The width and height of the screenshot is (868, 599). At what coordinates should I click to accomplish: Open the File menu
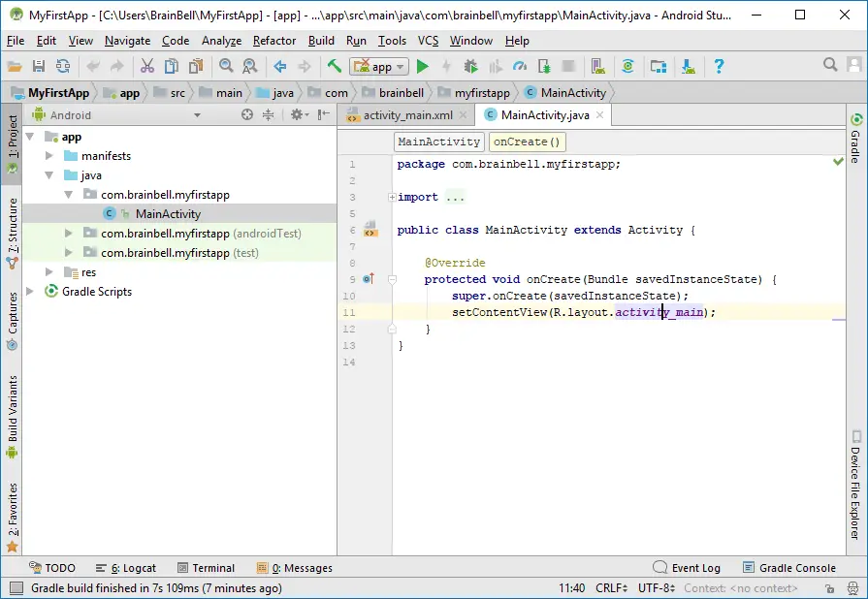point(16,41)
